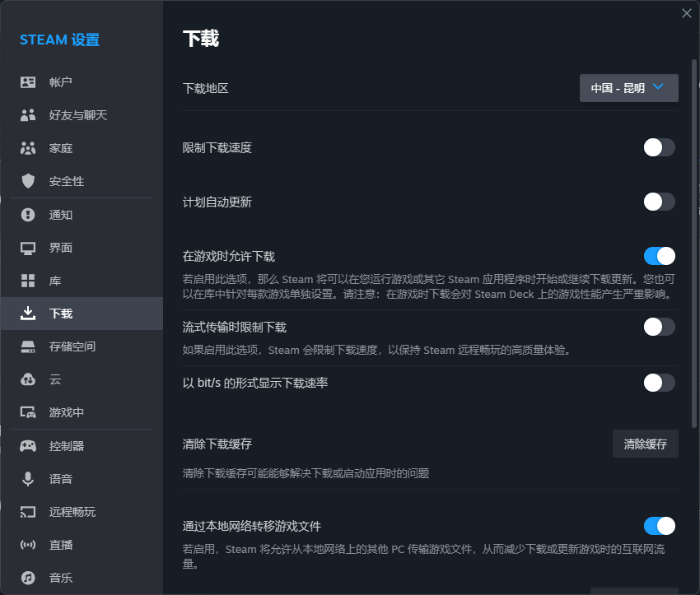Click the 远程畅玩 cast icon
700x595 pixels.
click(28, 512)
